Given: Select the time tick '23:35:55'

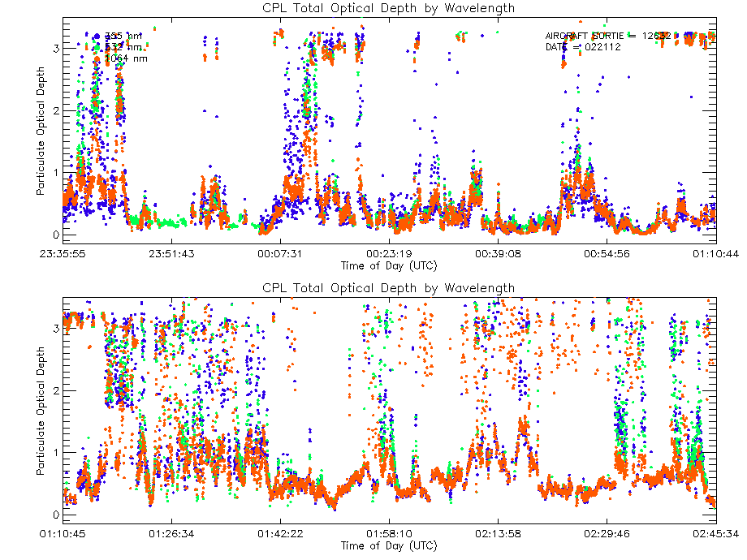Looking at the screenshot, I should (63, 254).
